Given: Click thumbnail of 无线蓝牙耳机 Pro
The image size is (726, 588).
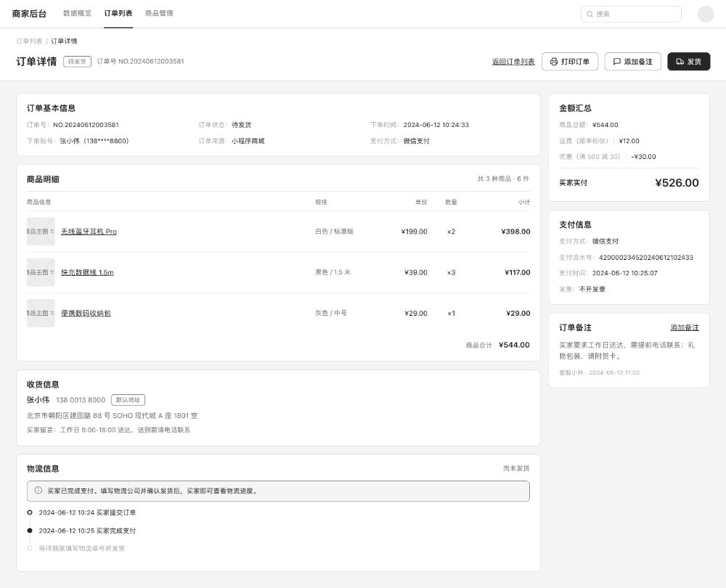Looking at the screenshot, I should [x=41, y=232].
